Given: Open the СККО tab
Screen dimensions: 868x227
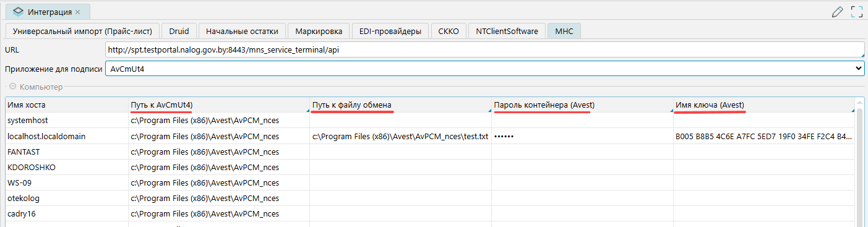Looking at the screenshot, I should point(449,31).
